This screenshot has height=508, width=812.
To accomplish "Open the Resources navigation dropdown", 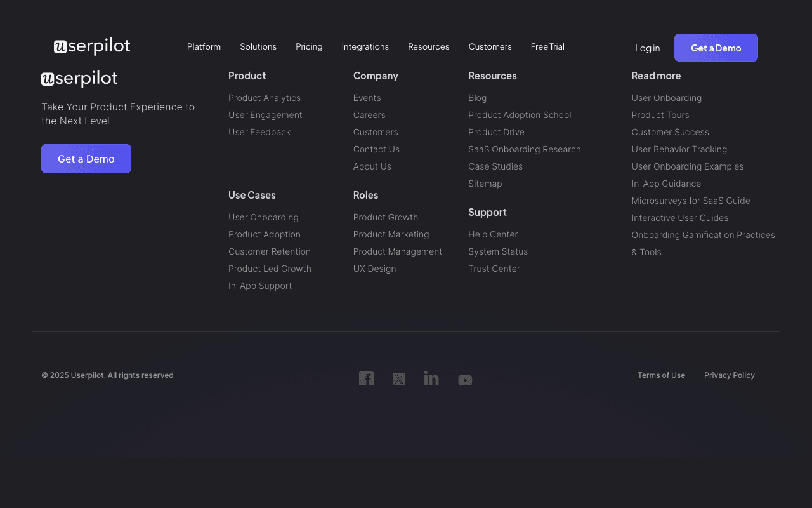I will coord(428,46).
